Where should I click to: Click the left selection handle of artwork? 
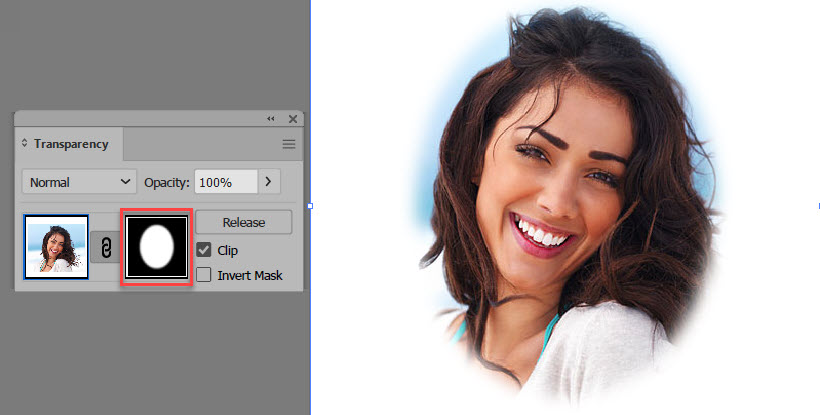(x=310, y=206)
